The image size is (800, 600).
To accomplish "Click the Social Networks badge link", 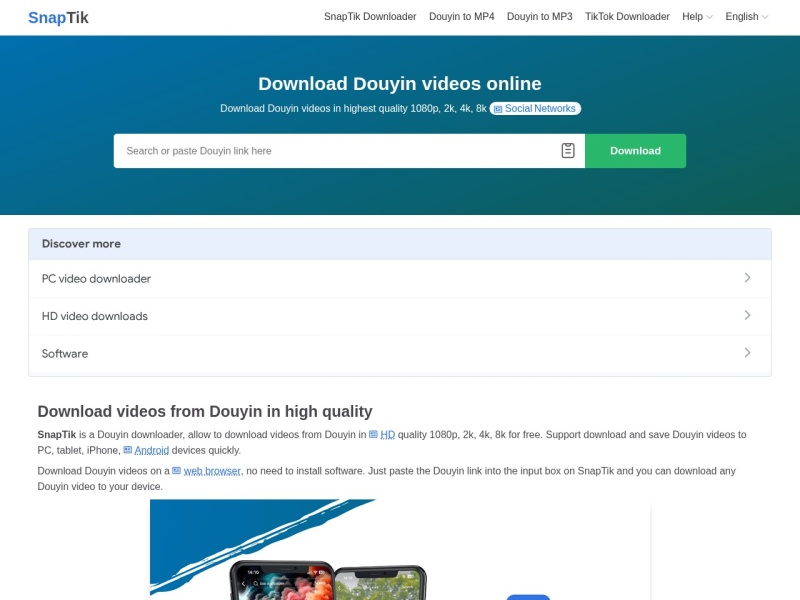I will click(535, 108).
